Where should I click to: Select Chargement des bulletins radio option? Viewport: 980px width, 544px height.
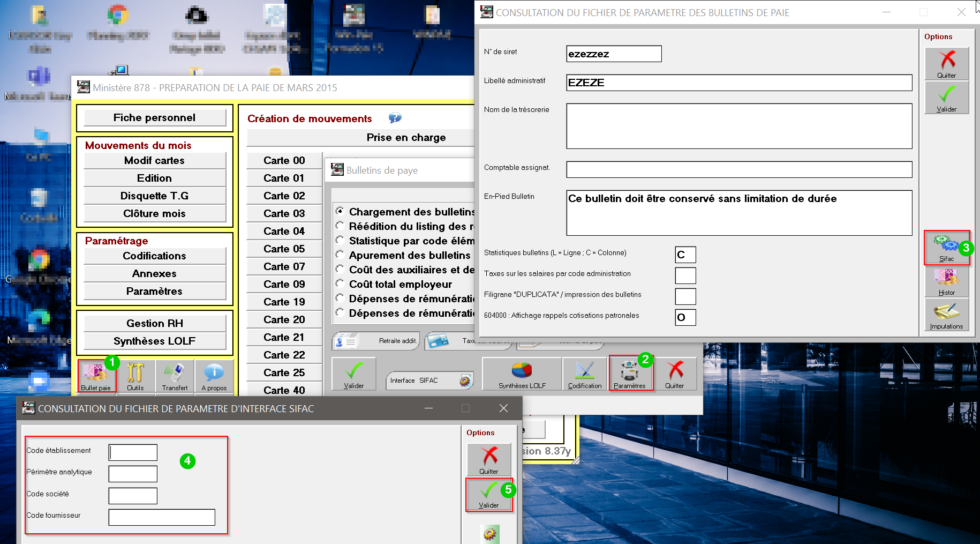coord(340,211)
